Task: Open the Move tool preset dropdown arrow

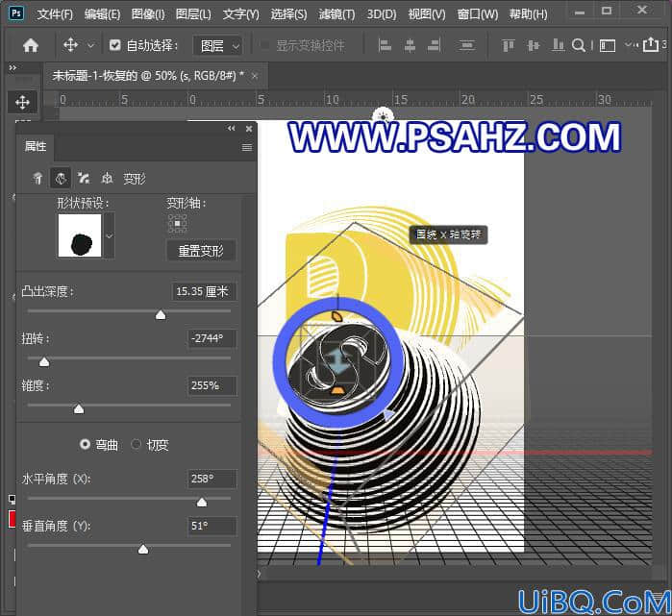Action: [91, 45]
